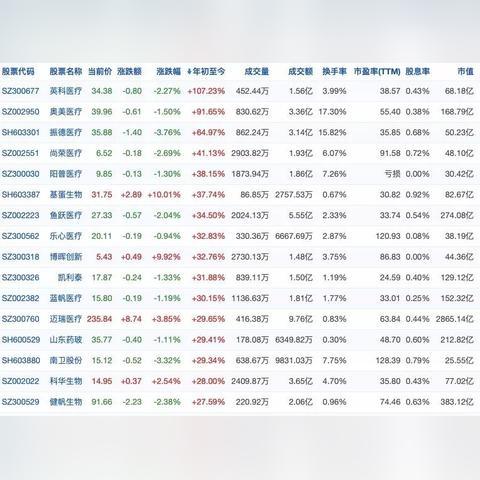
Task: Click 健帆生物 stock name
Action: (66, 402)
